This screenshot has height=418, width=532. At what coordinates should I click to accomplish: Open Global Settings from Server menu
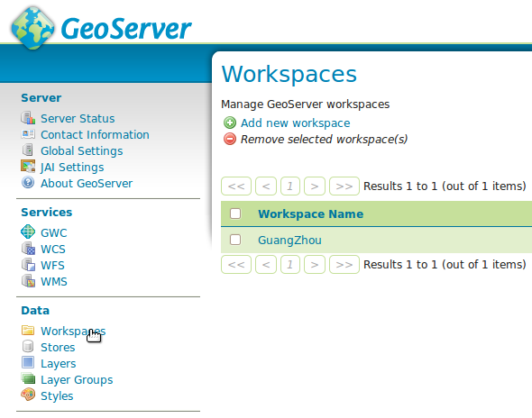(x=82, y=150)
